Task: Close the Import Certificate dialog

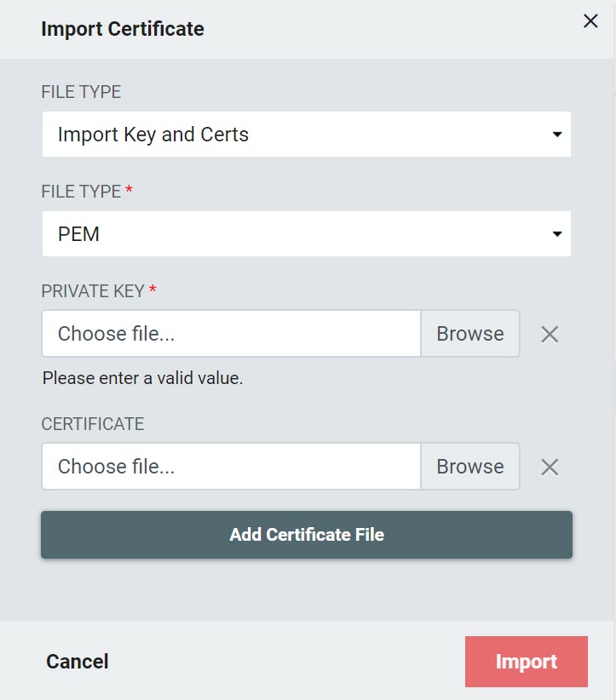Action: 590,20
